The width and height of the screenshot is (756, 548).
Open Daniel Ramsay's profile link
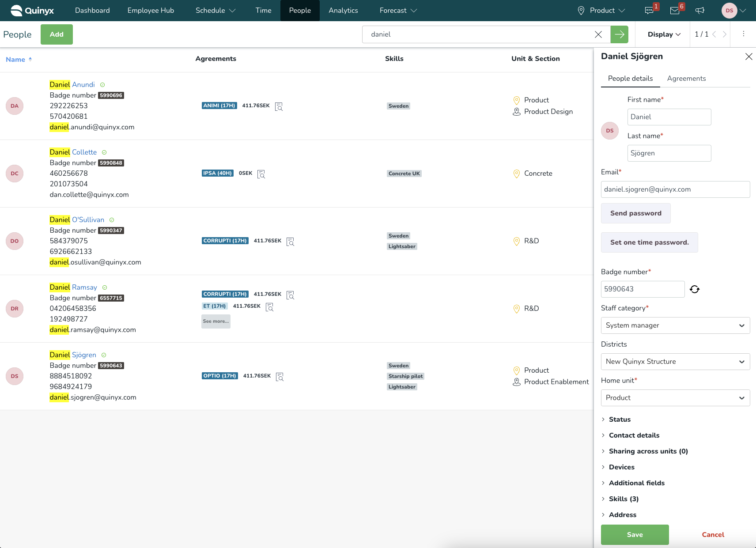tap(73, 287)
